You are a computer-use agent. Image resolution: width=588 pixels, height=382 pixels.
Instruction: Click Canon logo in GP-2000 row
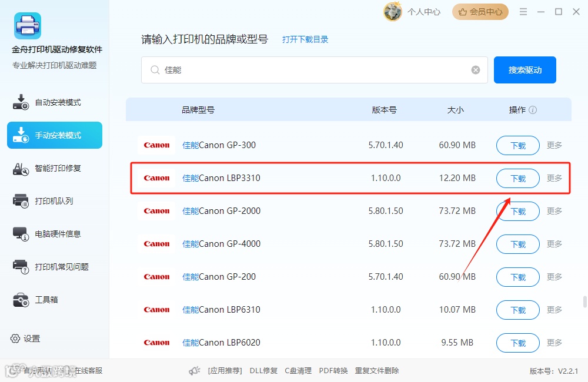(156, 211)
